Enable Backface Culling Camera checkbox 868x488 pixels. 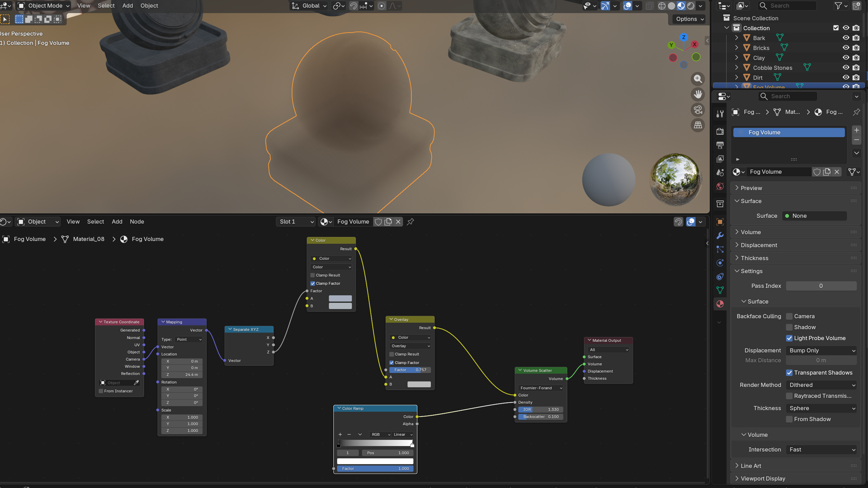pos(789,316)
